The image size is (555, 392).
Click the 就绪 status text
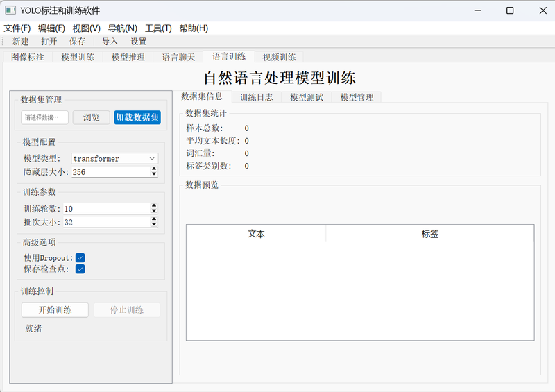tap(33, 329)
